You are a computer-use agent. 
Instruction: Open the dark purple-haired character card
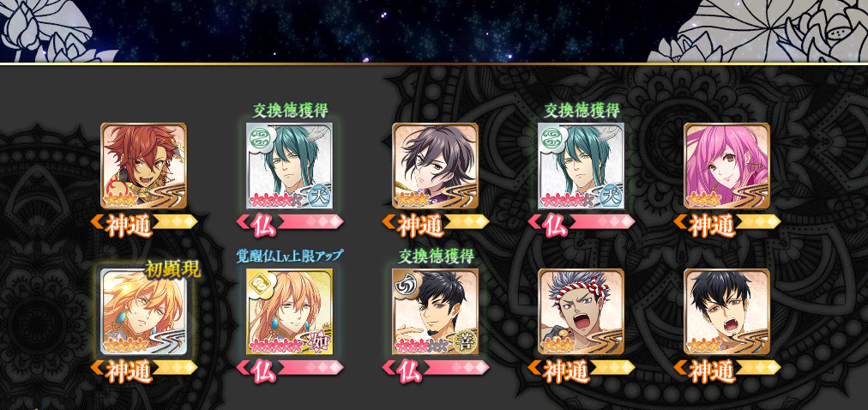(x=435, y=166)
